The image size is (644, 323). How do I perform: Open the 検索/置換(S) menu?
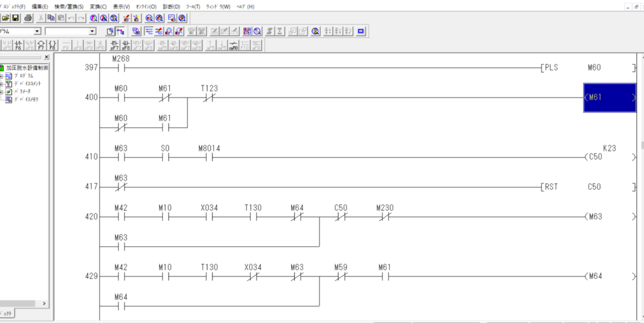click(69, 6)
